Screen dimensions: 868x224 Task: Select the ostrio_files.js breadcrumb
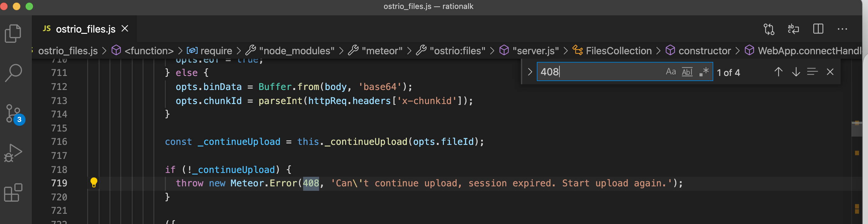click(x=68, y=51)
